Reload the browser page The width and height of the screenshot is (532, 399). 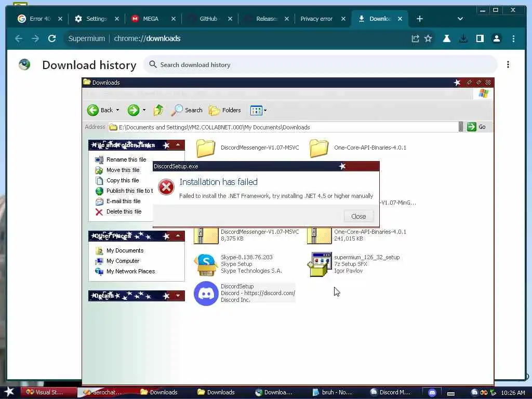[x=52, y=38]
